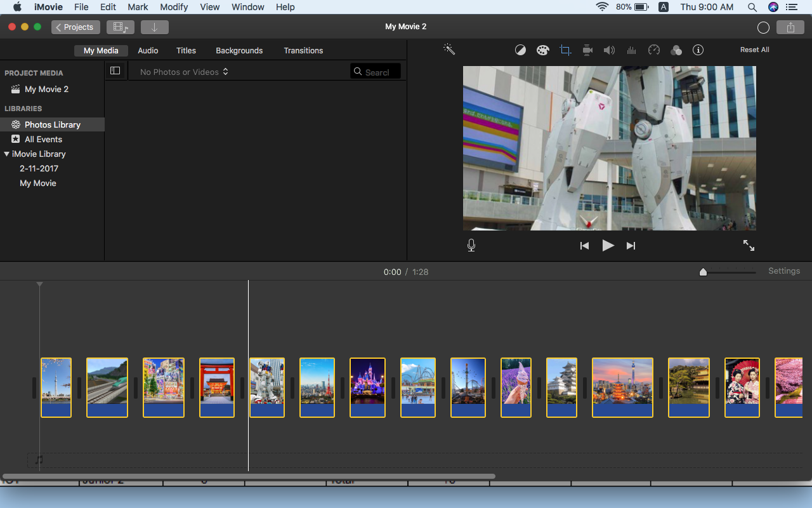The image size is (812, 508).
Task: Click the timeline zoom slider handle
Action: coord(703,272)
